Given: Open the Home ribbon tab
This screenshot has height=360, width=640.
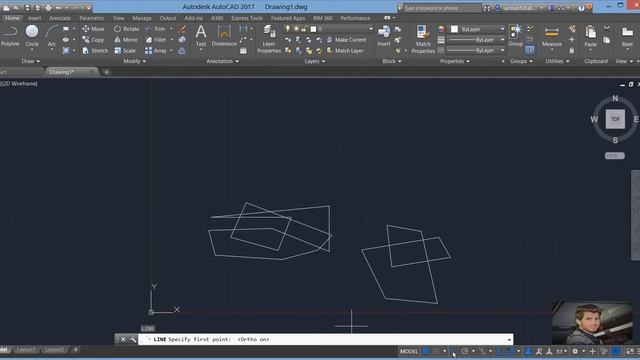Looking at the screenshot, I should (x=12, y=18).
